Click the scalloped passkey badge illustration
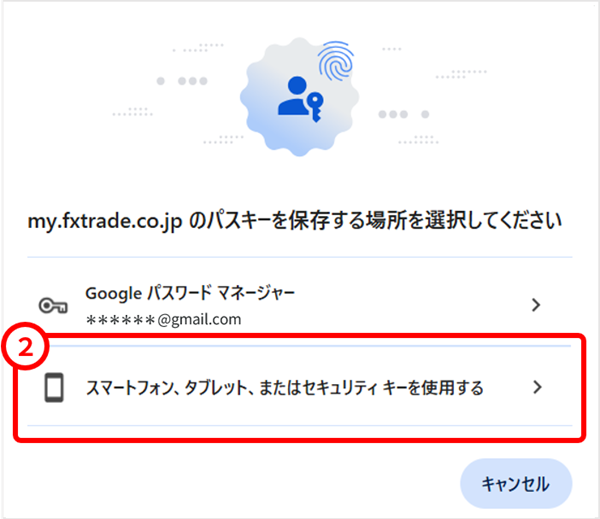 (x=299, y=96)
